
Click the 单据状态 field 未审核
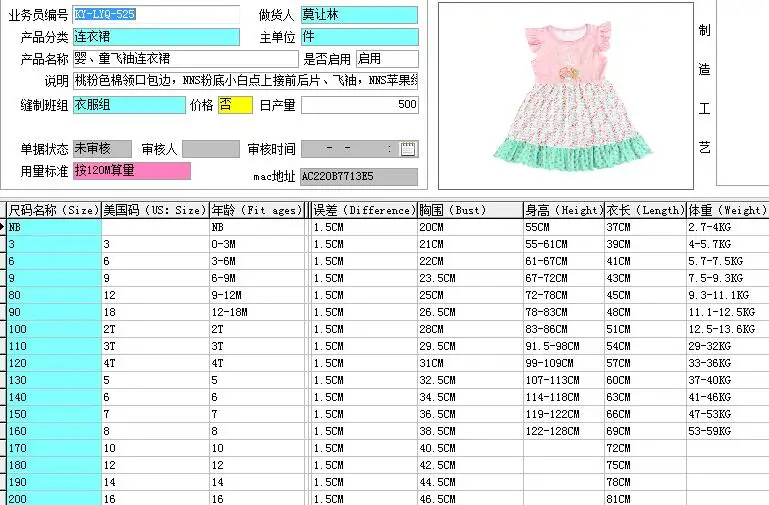coord(102,149)
